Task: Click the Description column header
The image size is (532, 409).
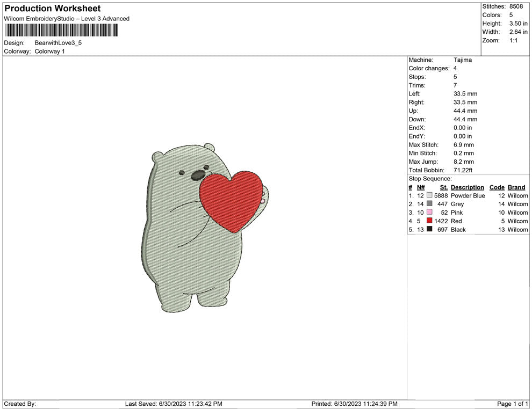Action: click(x=467, y=187)
